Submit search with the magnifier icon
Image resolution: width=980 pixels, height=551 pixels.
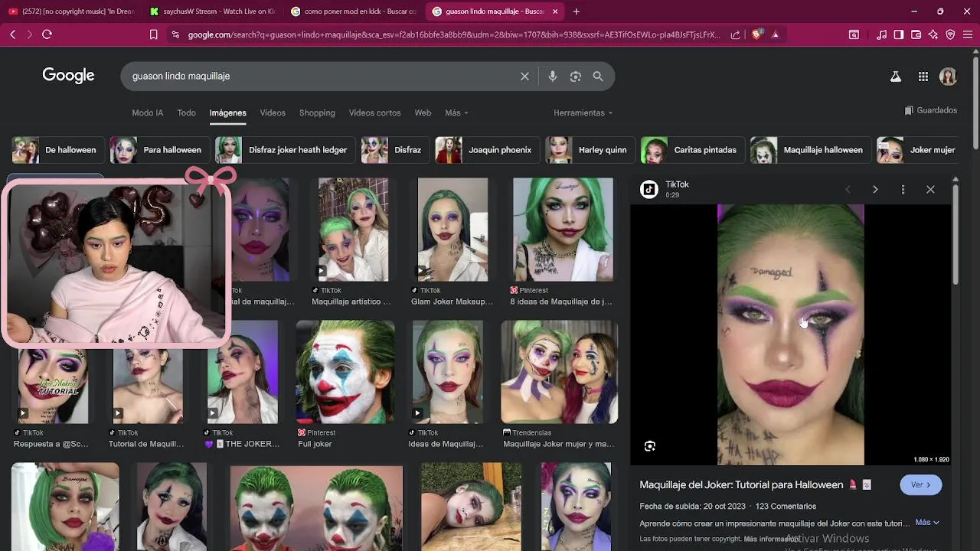[598, 77]
